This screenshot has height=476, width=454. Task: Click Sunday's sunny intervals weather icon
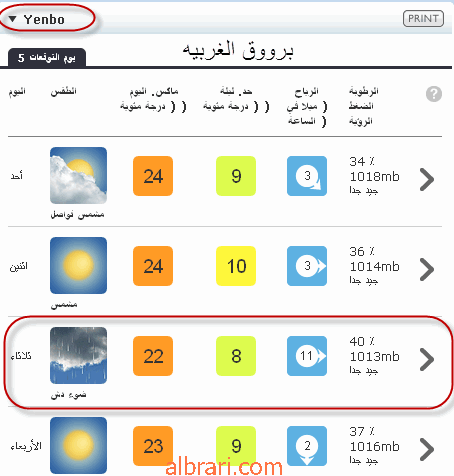[78, 175]
